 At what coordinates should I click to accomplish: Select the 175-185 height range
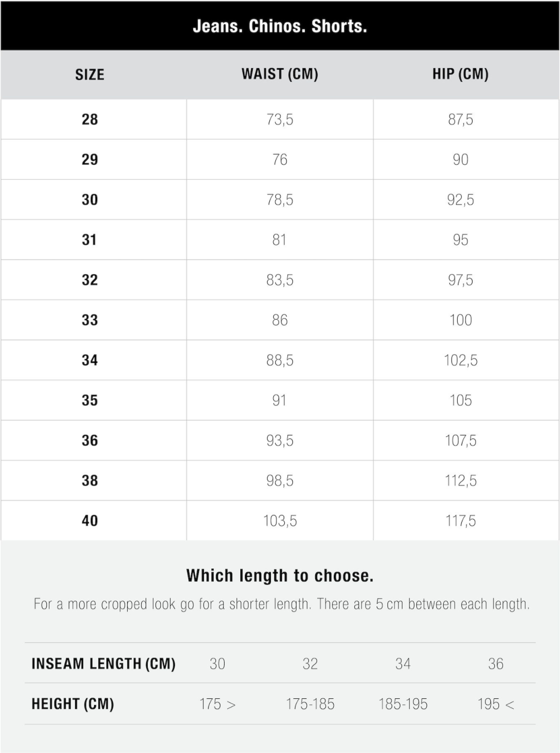pyautogui.click(x=310, y=704)
